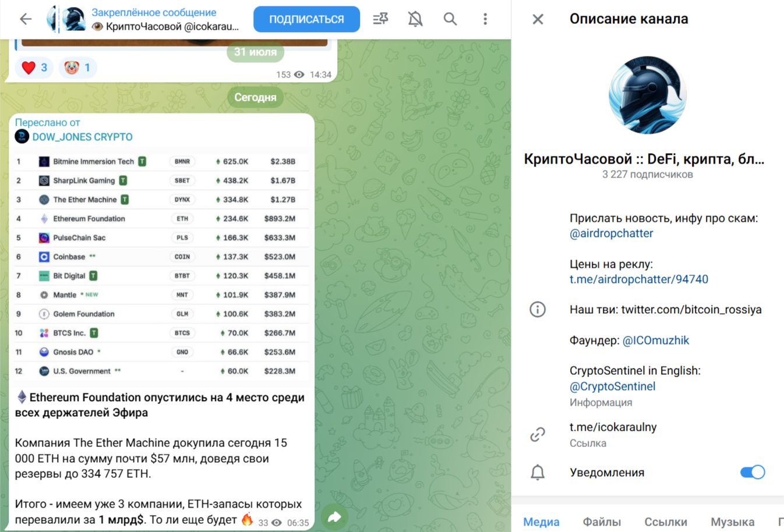Click the 14:34 message timestamp
784x532 pixels.
point(320,75)
